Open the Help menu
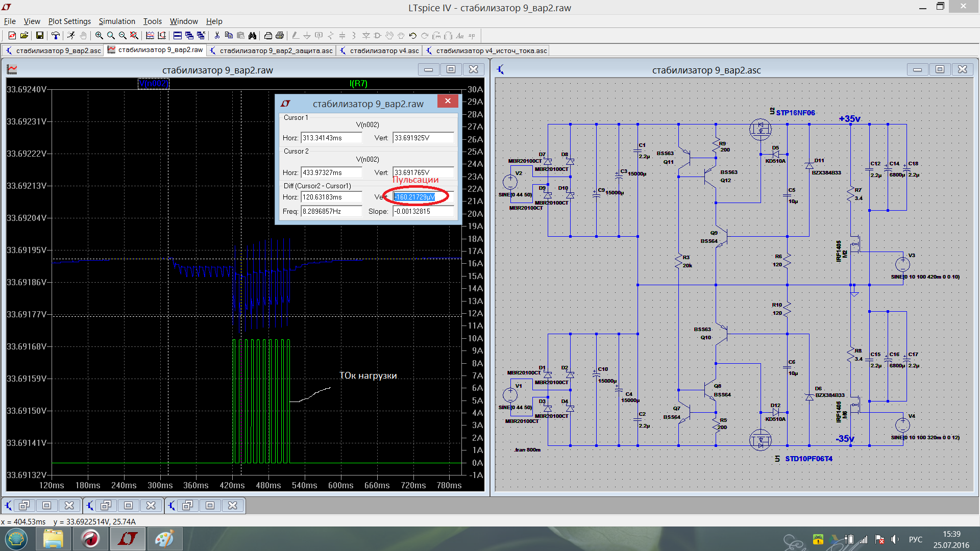 pos(214,21)
